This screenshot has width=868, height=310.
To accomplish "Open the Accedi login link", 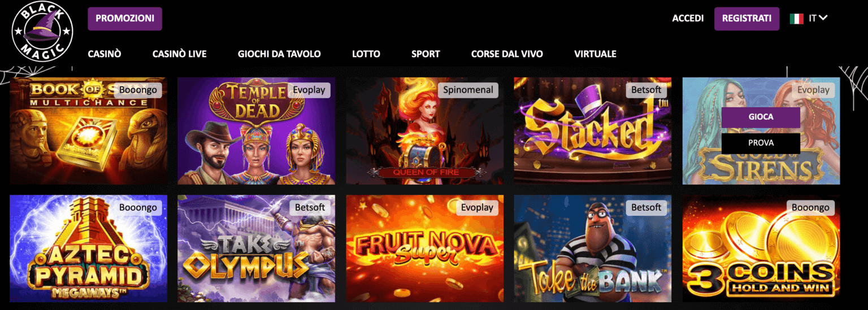I will pyautogui.click(x=688, y=19).
